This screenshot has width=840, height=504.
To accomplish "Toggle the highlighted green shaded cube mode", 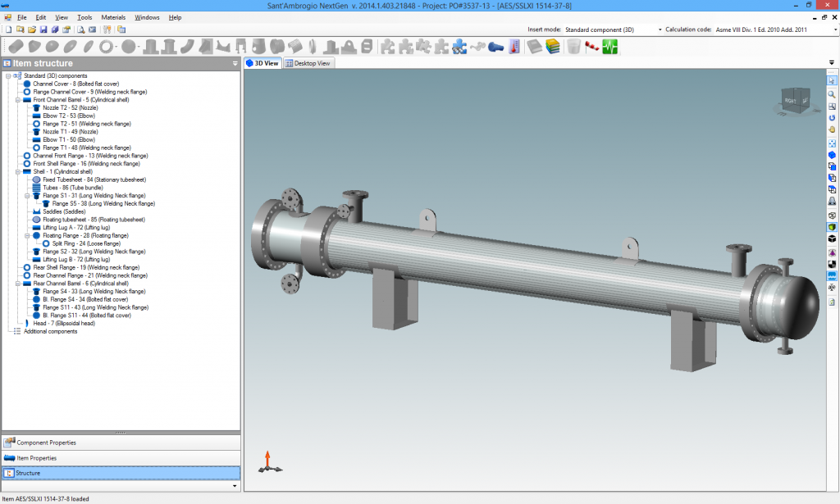I will pyautogui.click(x=832, y=227).
